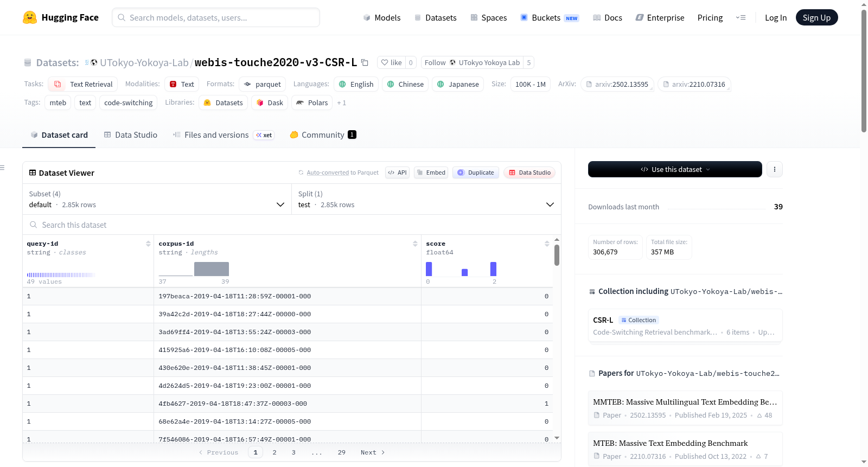The height and width of the screenshot is (467, 868).
Task: Click the rightmost score histogram bar
Action: [493, 269]
